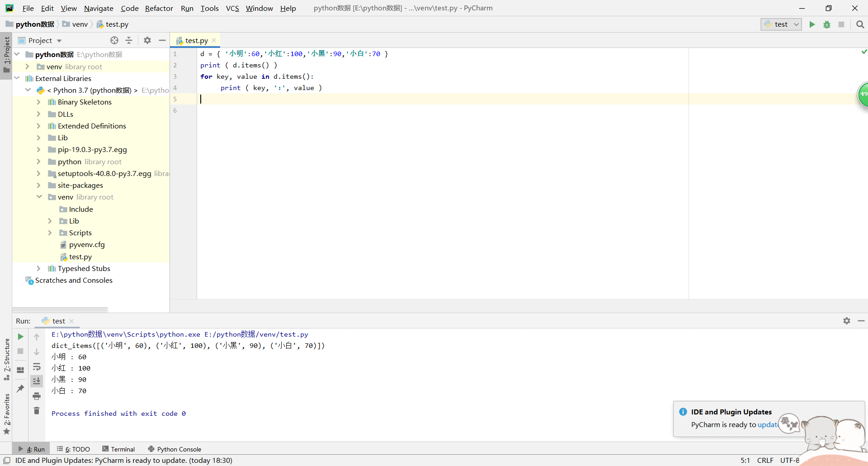
Task: Toggle the 2: Favorites side tool window
Action: tap(6, 414)
